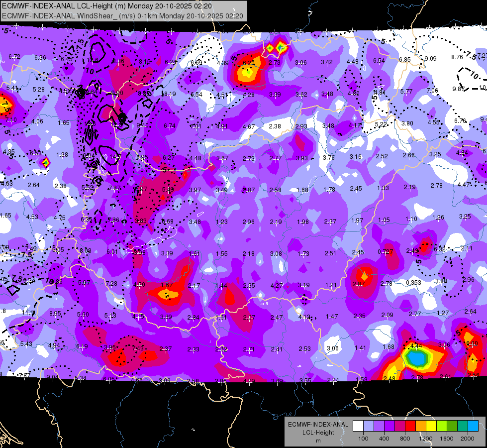Click the legend title ECMWF-INDEX-ANAL
487x448 pixels.
[x=318, y=425]
